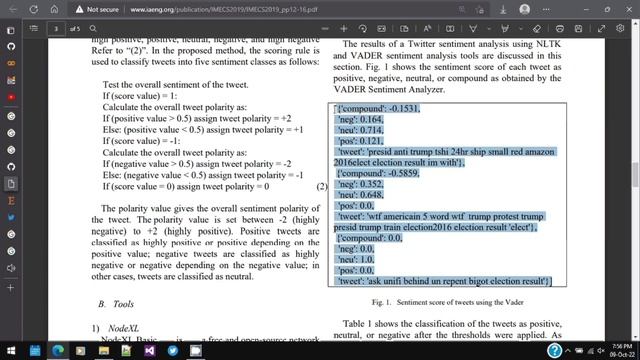Open the browser profile avatar
This screenshot has height=360, width=640.
click(x=525, y=9)
